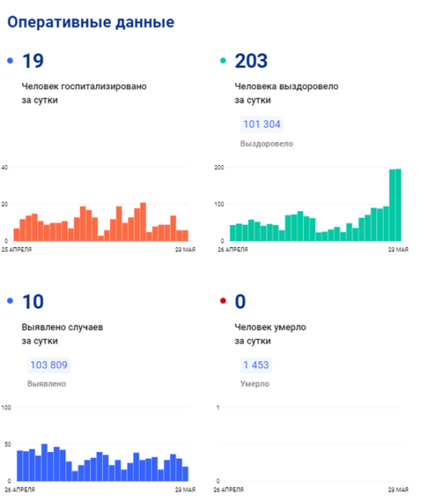Click the last orange bar near 23 МАЯ
Image resolution: width=421 pixels, height=504 pixels.
(x=185, y=236)
